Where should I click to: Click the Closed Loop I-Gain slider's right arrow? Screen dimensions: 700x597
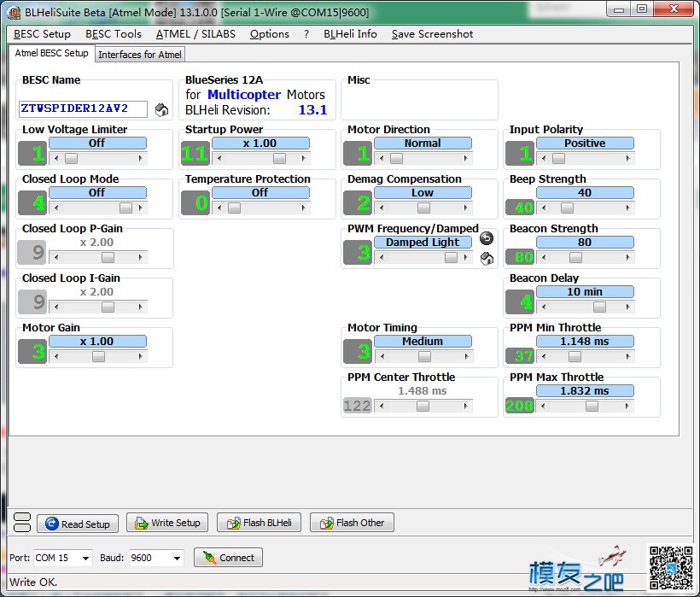point(140,307)
